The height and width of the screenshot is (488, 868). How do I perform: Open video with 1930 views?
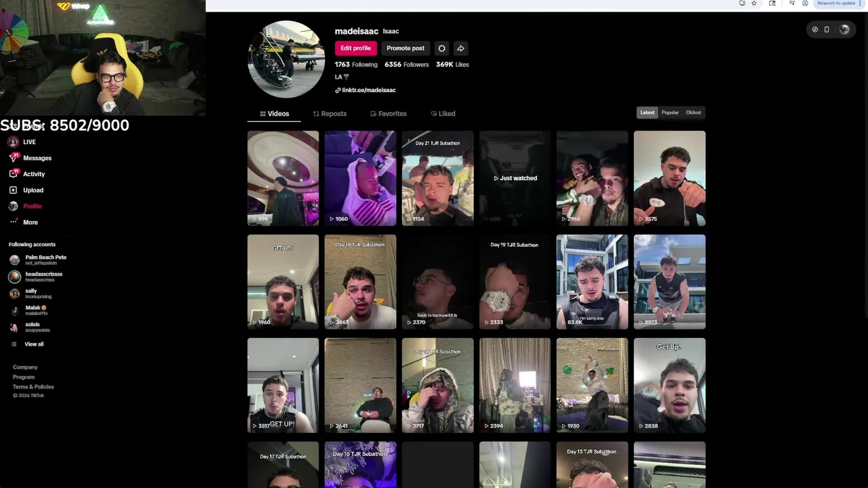(x=592, y=386)
